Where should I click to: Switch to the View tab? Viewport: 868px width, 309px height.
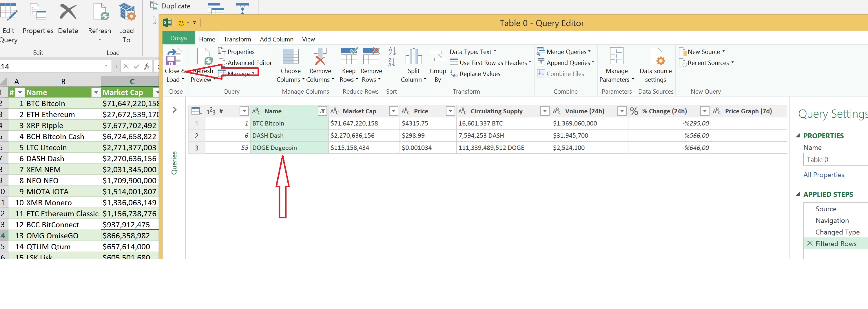[308, 39]
